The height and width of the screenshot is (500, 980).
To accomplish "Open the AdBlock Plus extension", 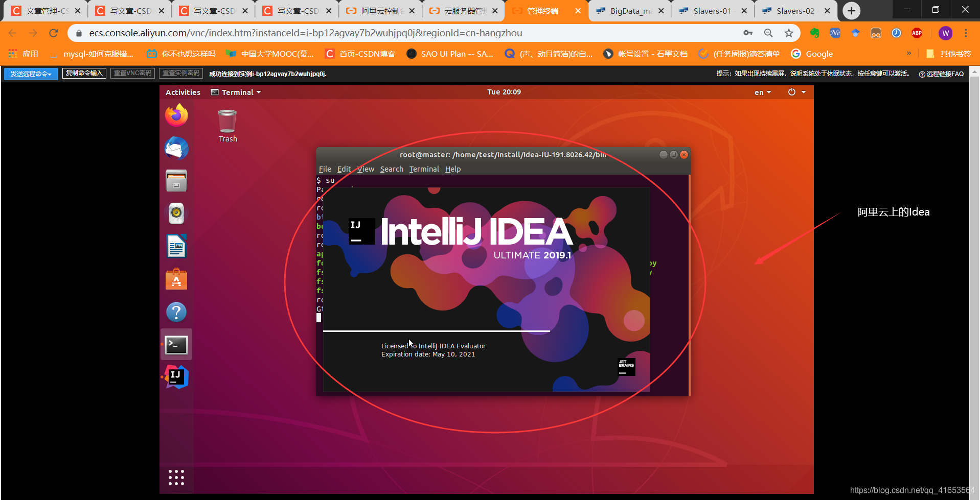I will click(917, 33).
